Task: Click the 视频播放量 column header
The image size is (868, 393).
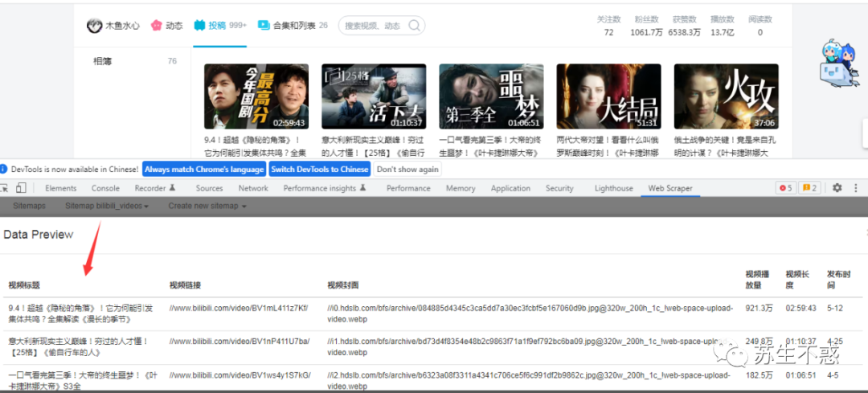Action: tap(758, 280)
